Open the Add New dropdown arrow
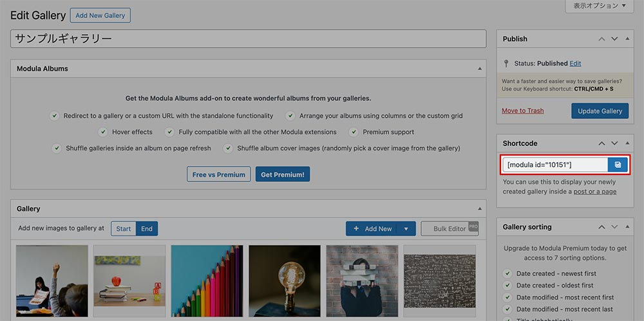644x321 pixels. [406, 229]
